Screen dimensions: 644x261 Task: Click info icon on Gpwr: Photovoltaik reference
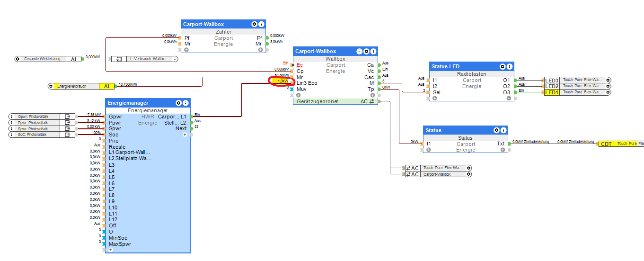pos(12,117)
